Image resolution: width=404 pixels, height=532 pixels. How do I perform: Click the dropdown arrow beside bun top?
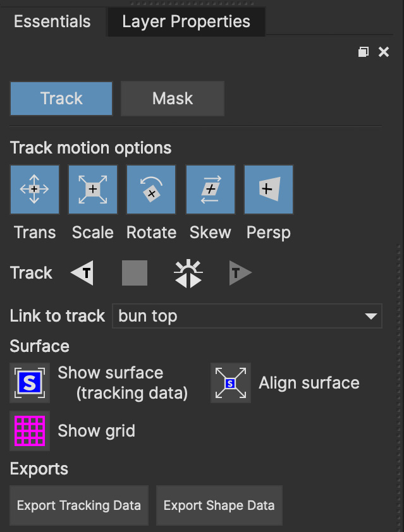[x=371, y=316]
